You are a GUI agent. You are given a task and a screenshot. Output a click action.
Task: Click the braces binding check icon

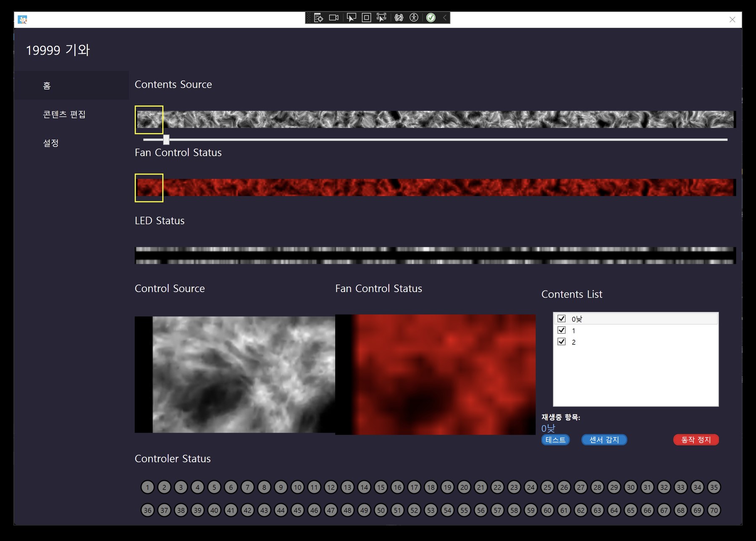pos(399,18)
